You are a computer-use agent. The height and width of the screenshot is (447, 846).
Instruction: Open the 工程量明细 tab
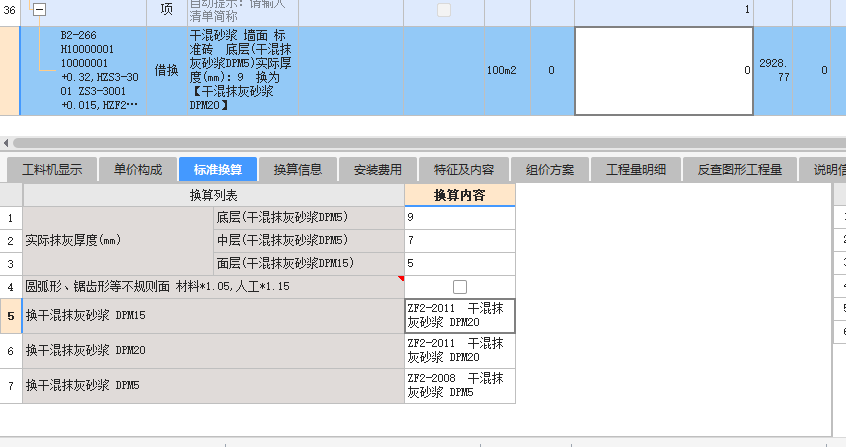pos(636,170)
